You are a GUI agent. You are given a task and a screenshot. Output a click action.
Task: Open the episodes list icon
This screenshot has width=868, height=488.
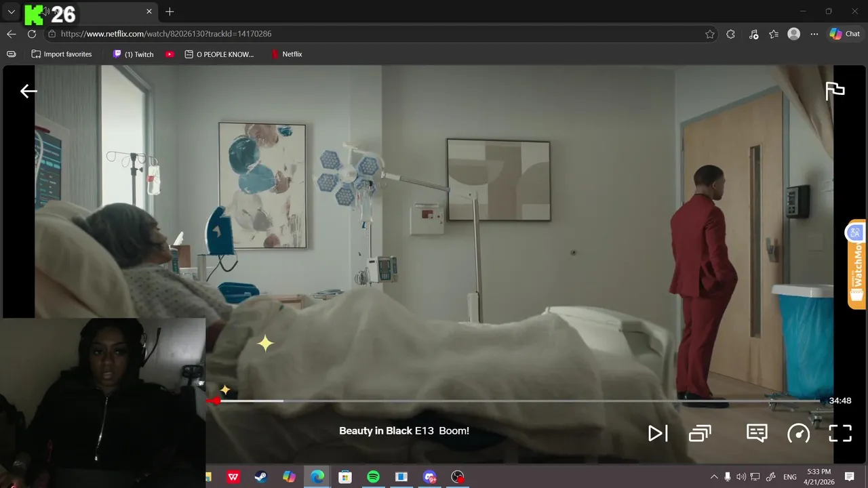[x=700, y=433]
